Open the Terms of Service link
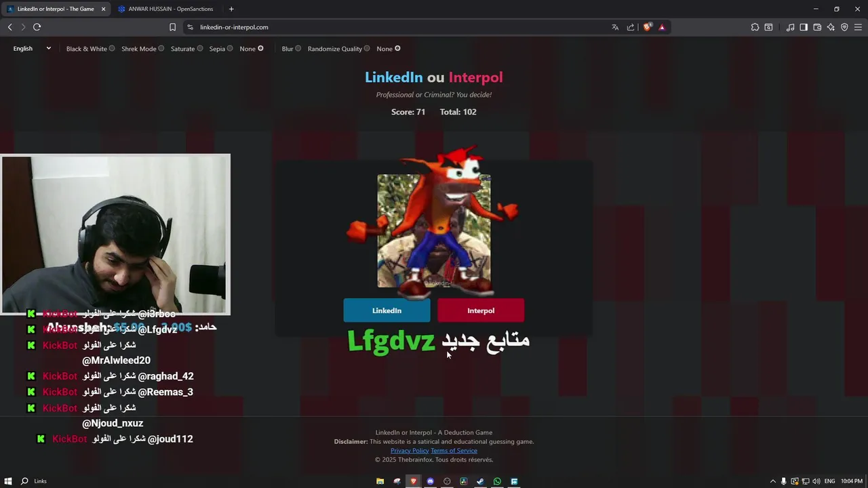This screenshot has width=868, height=488. pyautogui.click(x=454, y=451)
